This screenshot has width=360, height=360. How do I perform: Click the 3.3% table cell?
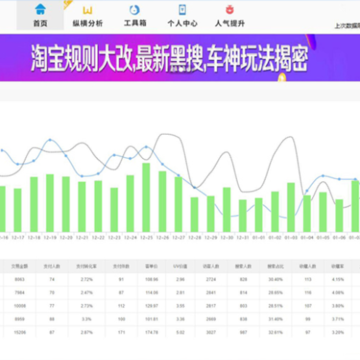(x=87, y=319)
